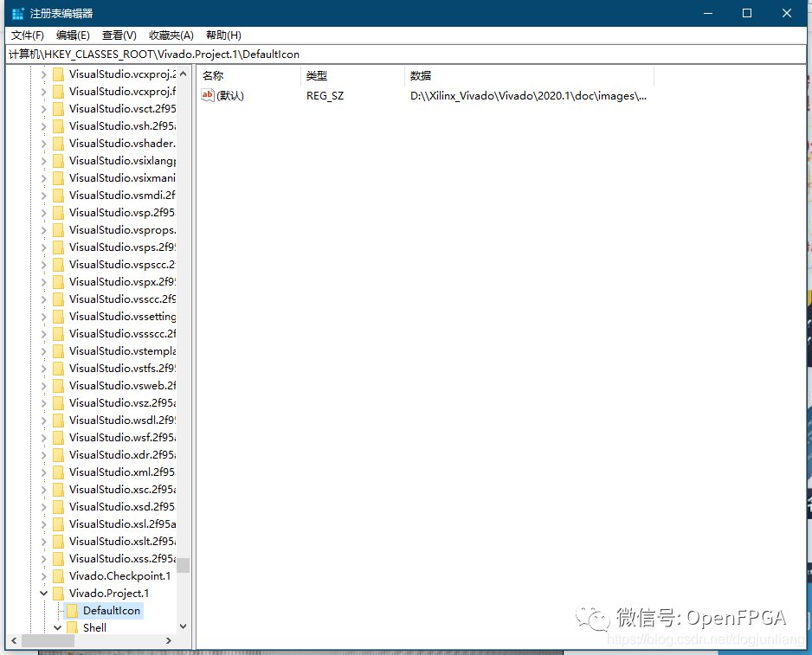812x655 pixels.
Task: Select the VisualStudio.vsps.2f9 folder icon
Action: (59, 247)
